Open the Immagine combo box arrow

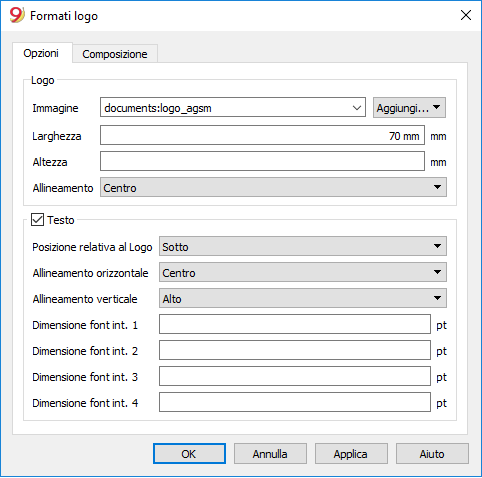point(357,108)
